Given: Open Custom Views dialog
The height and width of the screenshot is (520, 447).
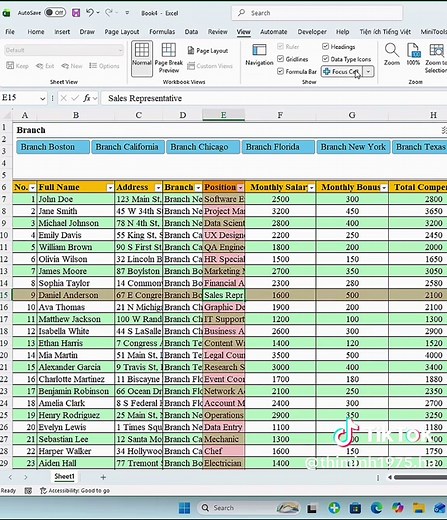Looking at the screenshot, I should pyautogui.click(x=210, y=66).
